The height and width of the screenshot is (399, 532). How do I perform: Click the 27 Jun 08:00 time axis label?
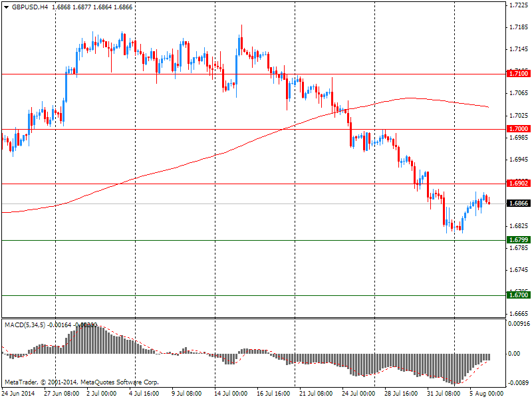(61, 394)
